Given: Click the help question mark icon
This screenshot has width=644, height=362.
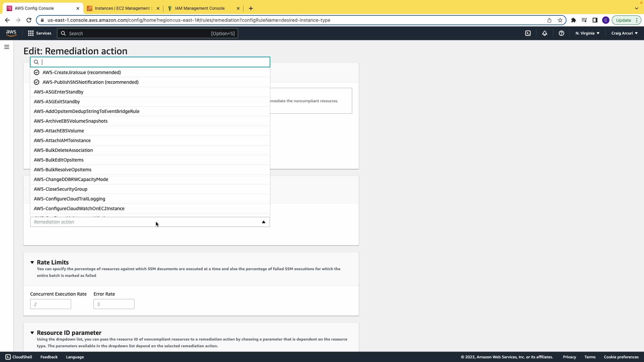Looking at the screenshot, I should pos(561,33).
